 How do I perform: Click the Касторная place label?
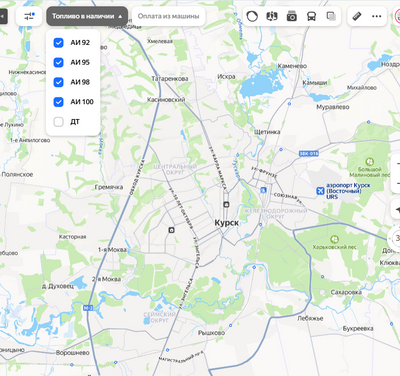(72, 237)
